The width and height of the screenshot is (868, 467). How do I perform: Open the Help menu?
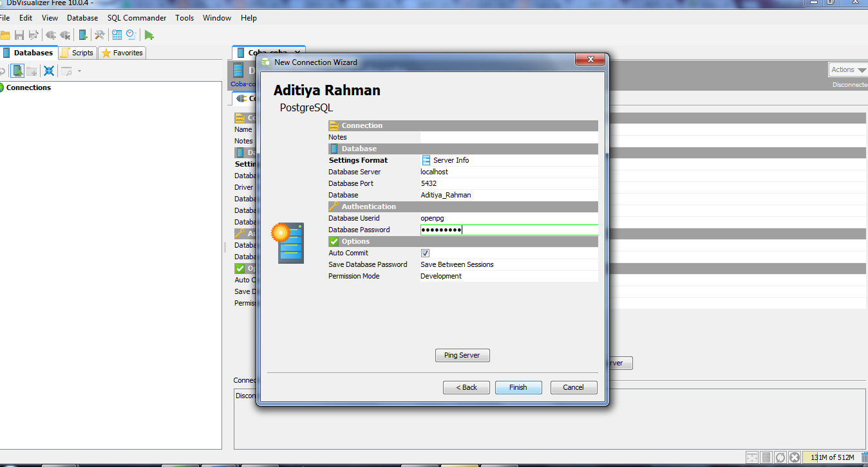249,18
